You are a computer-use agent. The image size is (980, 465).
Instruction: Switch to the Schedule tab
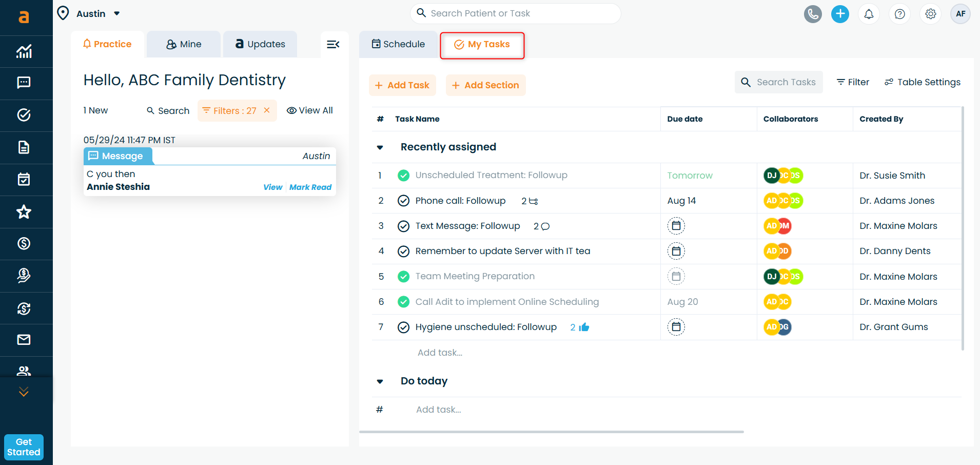pos(398,44)
